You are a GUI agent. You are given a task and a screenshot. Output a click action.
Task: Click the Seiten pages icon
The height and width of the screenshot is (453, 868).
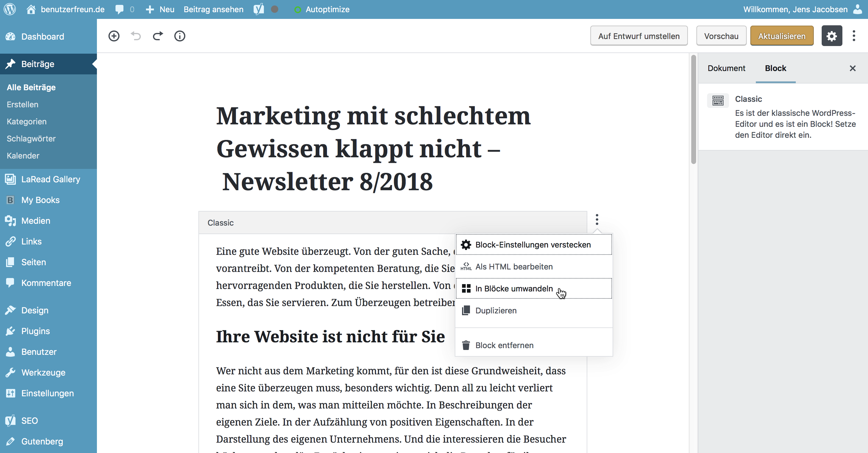10,262
